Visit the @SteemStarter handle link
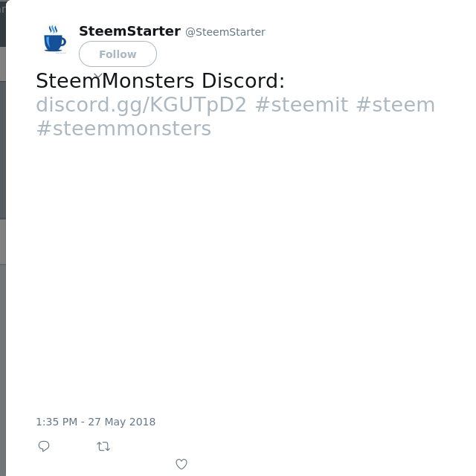Viewport: 476px width, 476px height. point(225,32)
